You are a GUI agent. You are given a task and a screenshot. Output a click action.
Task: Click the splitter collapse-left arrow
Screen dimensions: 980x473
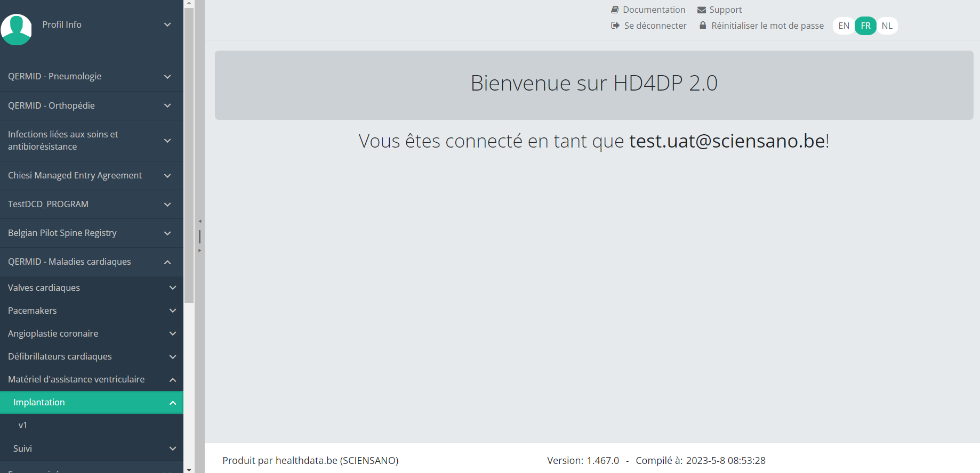tap(200, 221)
